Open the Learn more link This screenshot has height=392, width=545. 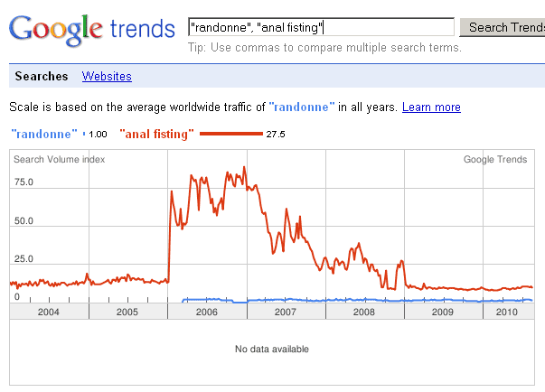coord(431,107)
